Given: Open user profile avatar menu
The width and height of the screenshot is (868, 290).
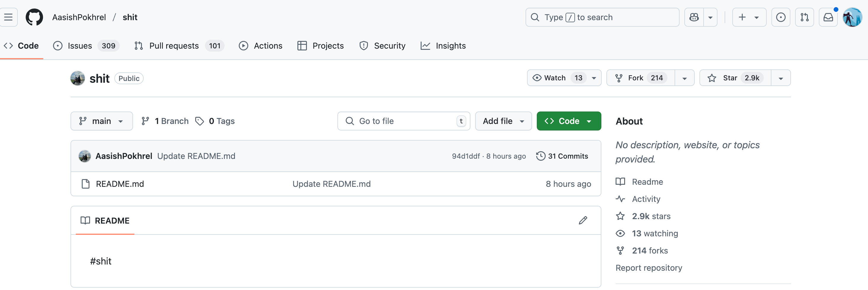Looking at the screenshot, I should [x=852, y=17].
